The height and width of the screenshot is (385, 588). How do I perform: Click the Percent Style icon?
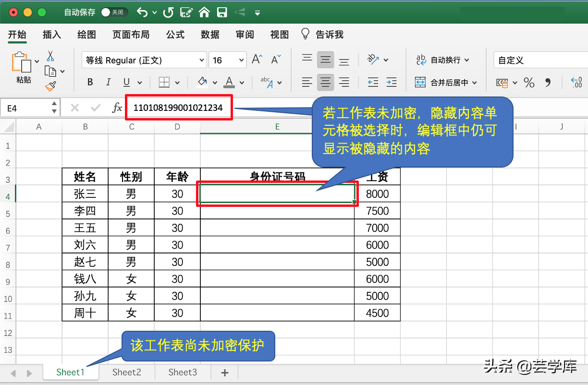529,83
